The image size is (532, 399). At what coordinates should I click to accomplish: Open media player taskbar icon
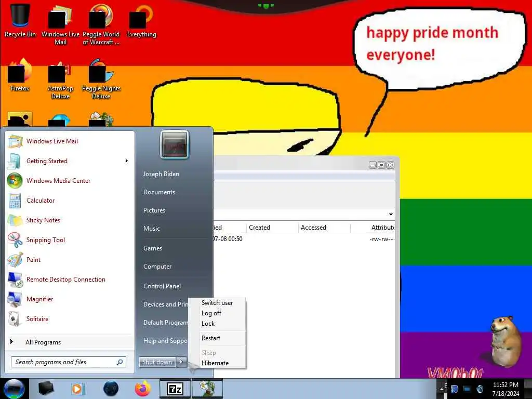click(x=77, y=389)
